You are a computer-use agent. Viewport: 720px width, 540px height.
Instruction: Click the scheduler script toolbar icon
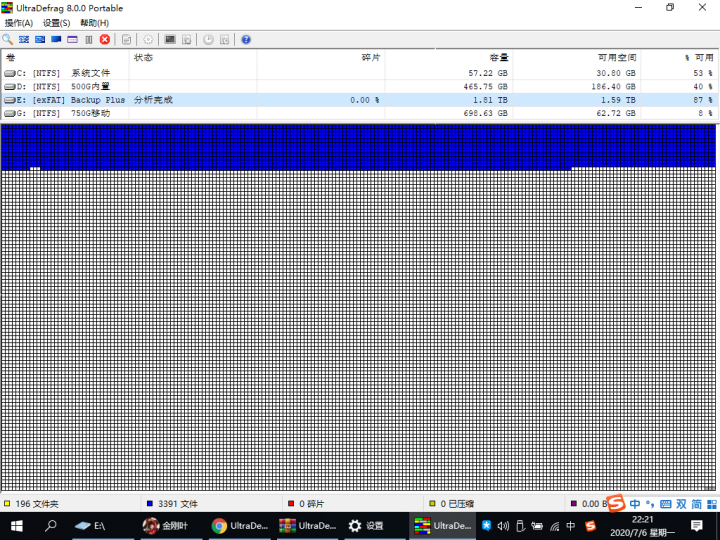pyautogui.click(x=225, y=39)
